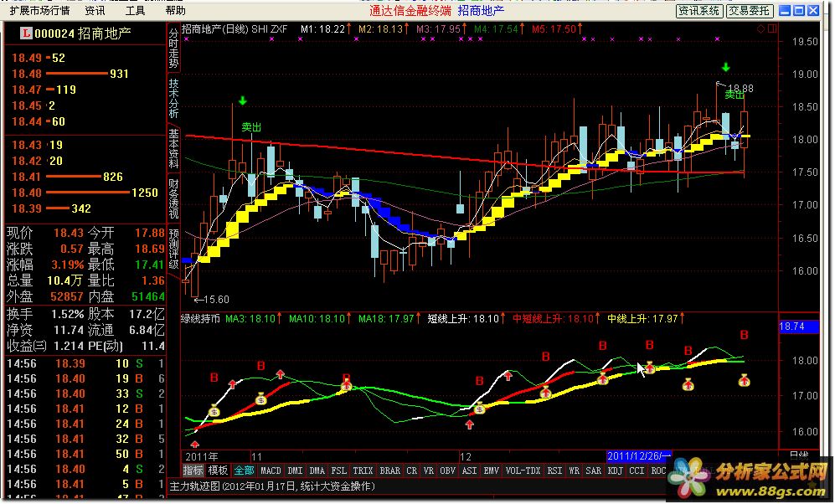Click the green sell arrow above November's 卖出
Screen dimensions: 835x504
tap(243, 100)
